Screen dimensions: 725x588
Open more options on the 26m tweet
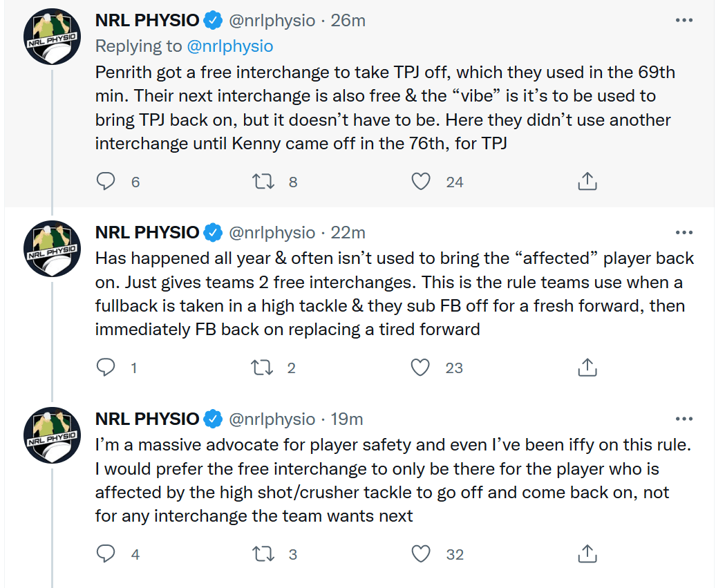[x=684, y=20]
